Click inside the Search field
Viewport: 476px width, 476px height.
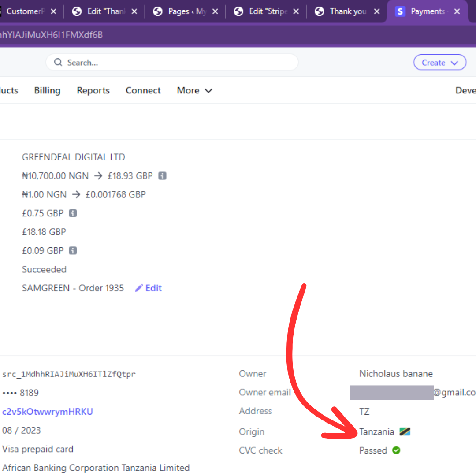point(172,62)
